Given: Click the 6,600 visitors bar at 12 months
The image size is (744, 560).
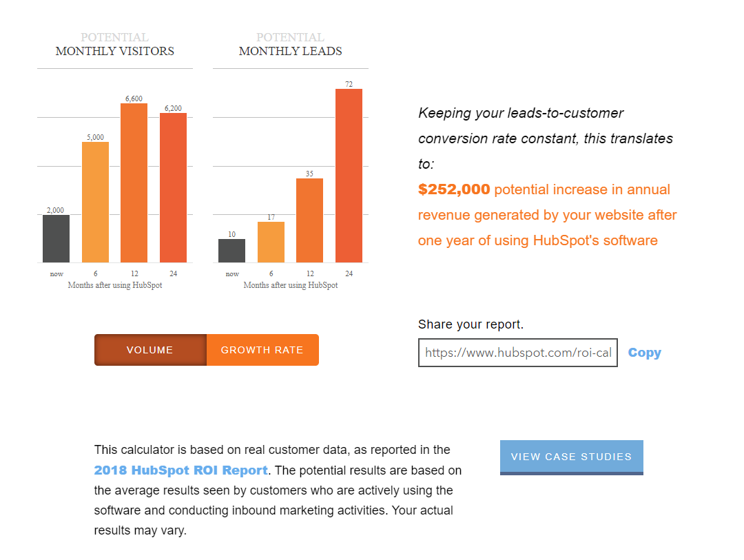Looking at the screenshot, I should (134, 183).
